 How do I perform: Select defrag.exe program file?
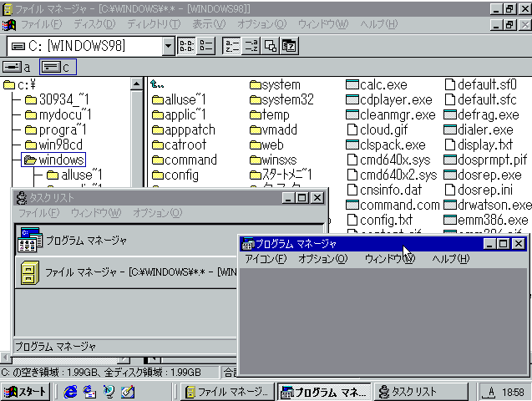pyautogui.click(x=481, y=114)
